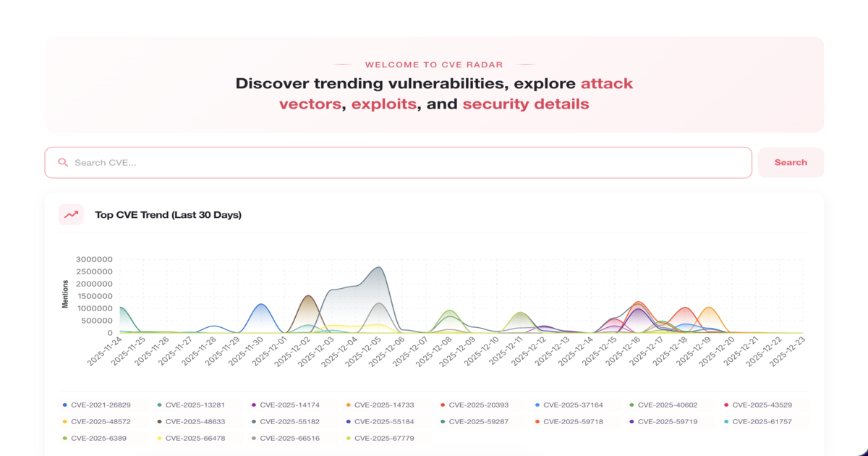Click the chart peak at 2025-12-05
868x456 pixels.
click(379, 268)
